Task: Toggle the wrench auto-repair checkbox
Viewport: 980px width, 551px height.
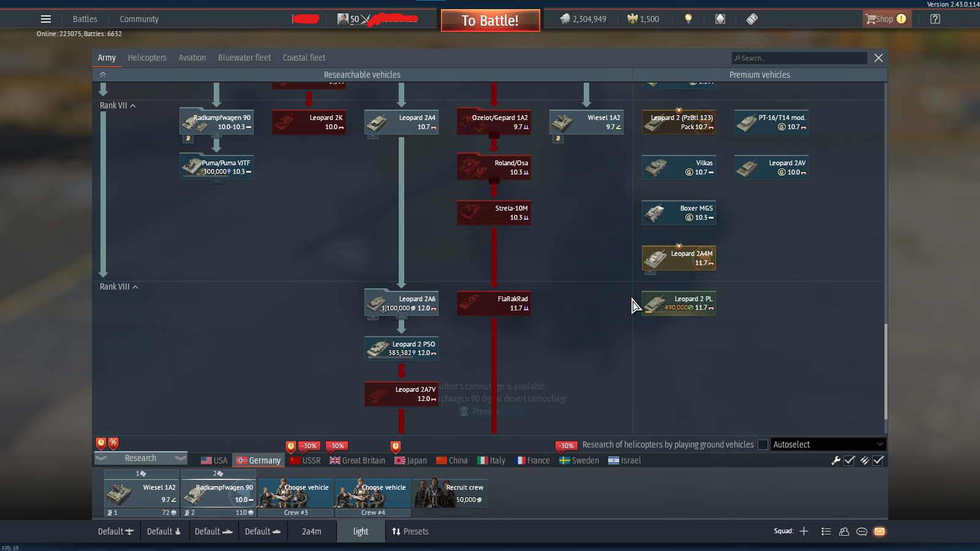Action: coord(849,460)
